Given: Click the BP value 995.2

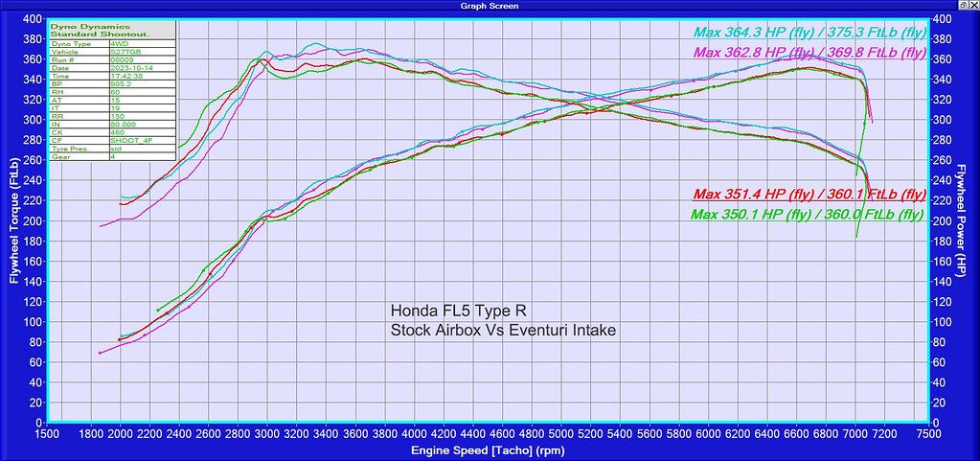Looking at the screenshot, I should coord(144,84).
